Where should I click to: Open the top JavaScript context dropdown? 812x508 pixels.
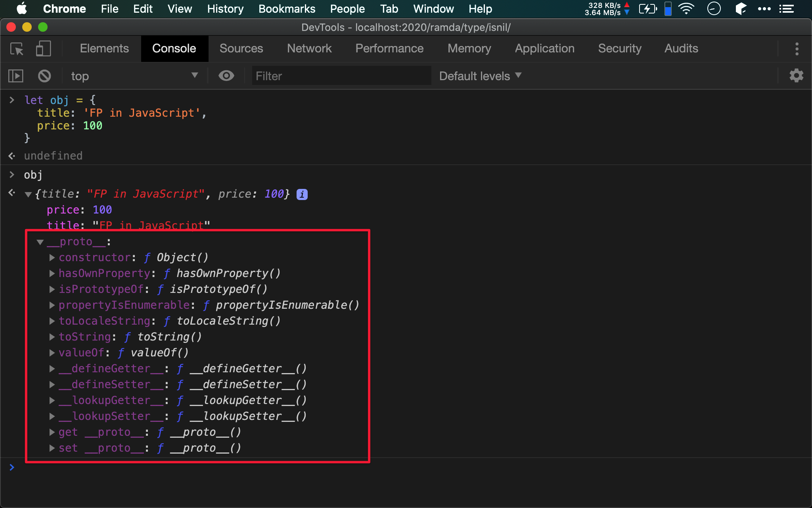coord(134,76)
